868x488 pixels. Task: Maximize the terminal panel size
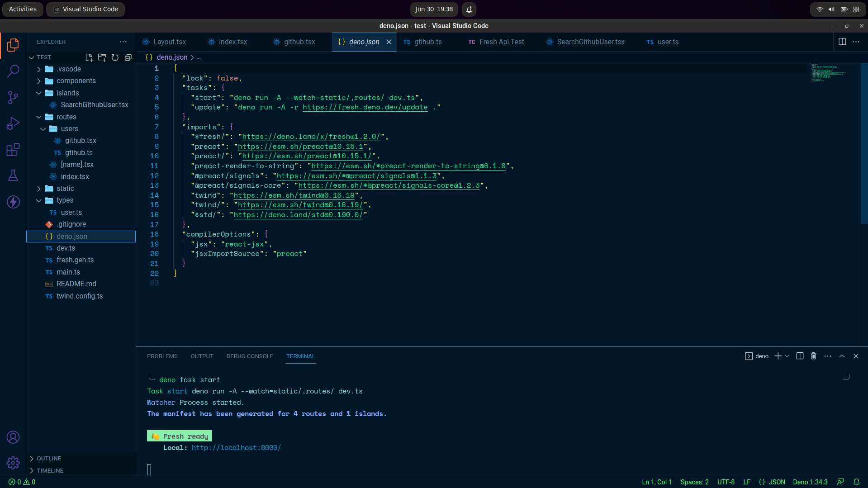click(x=842, y=356)
